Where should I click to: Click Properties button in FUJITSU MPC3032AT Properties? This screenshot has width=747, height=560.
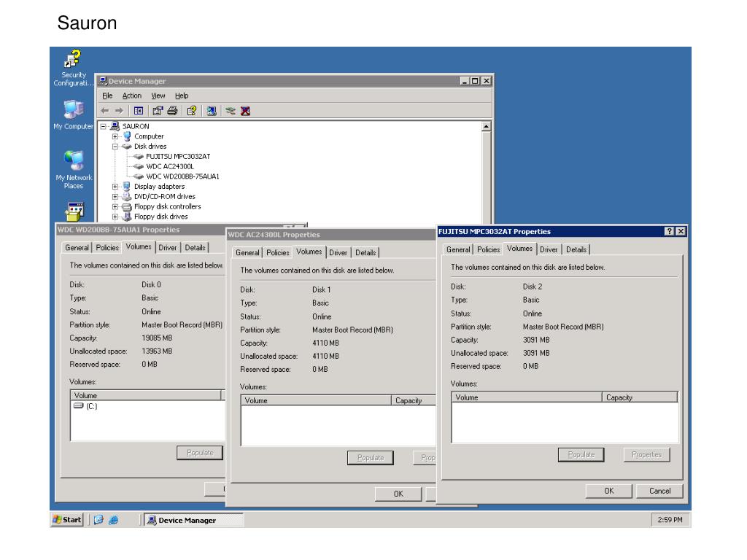(x=646, y=455)
